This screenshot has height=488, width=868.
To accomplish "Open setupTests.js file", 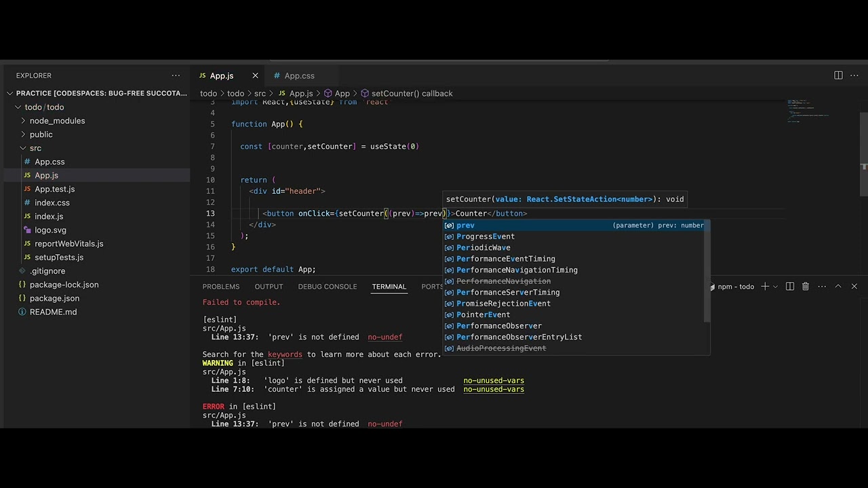I will (59, 258).
